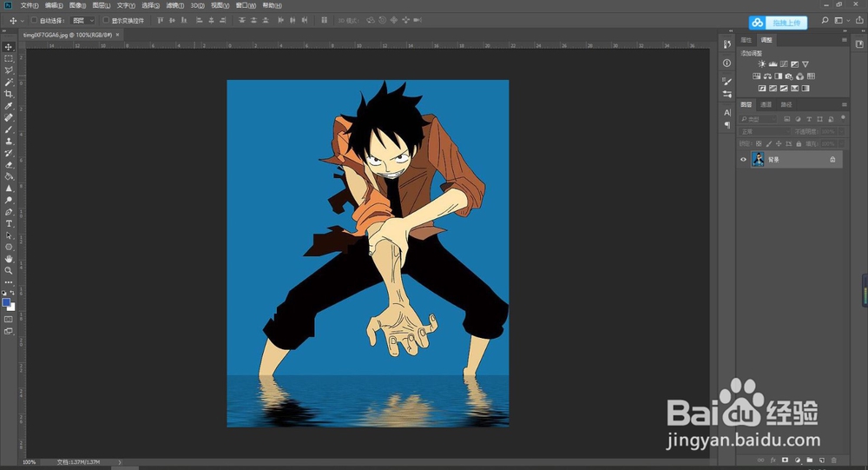Screen dimensions: 868x470
Task: Toggle Quick Mask mode
Action: click(9, 319)
